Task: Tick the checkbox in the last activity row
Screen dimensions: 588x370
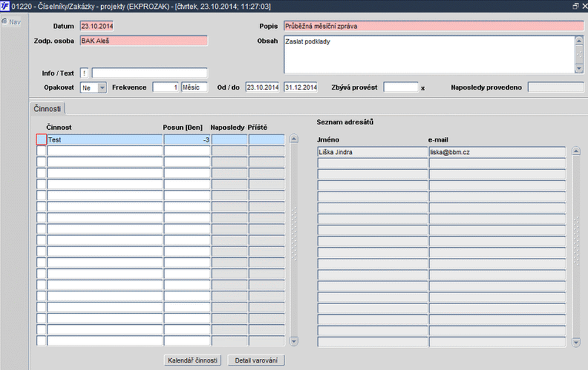Action: pyautogui.click(x=41, y=341)
